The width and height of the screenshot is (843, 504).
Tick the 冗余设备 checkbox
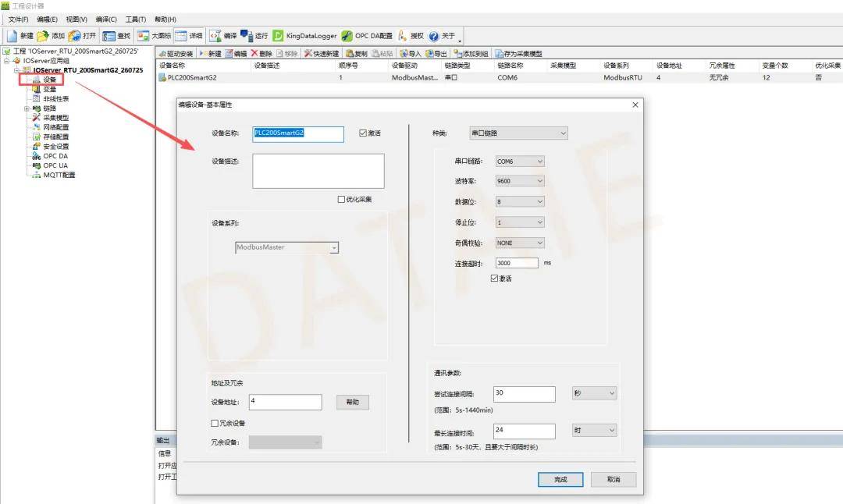pyautogui.click(x=215, y=424)
